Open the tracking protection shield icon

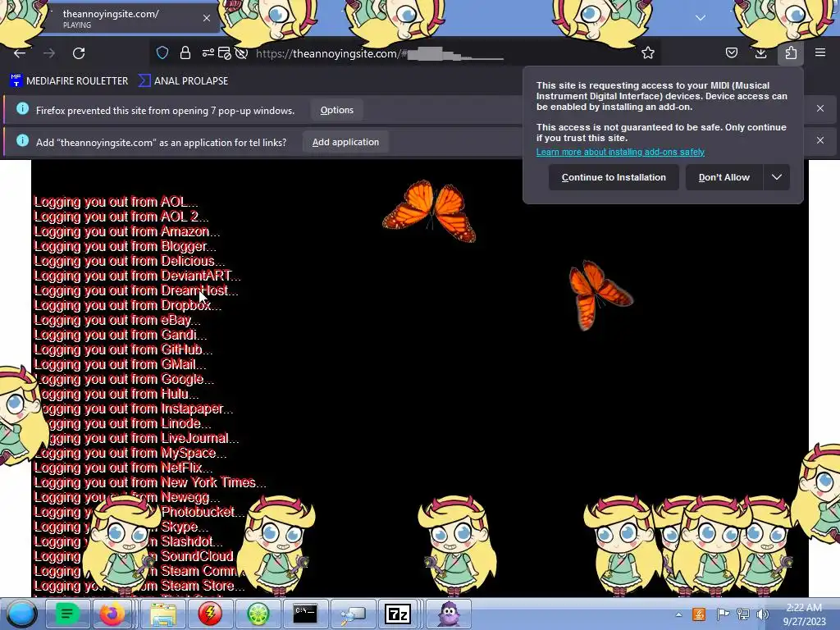(162, 52)
